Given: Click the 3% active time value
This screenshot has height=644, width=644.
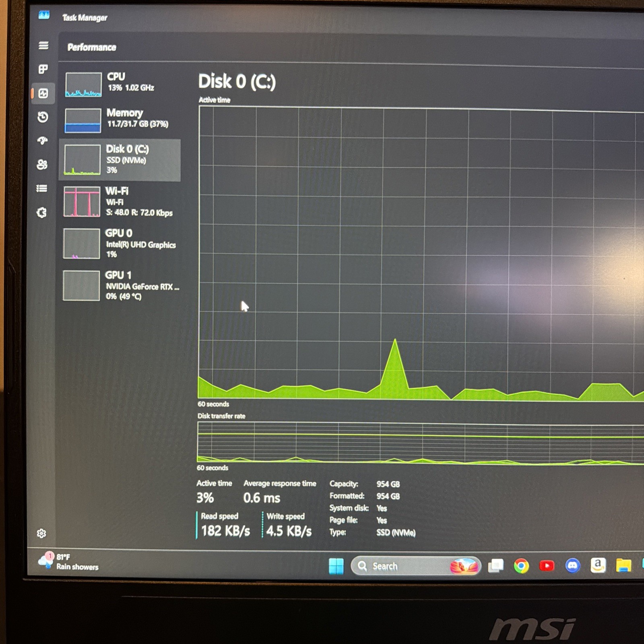Looking at the screenshot, I should (205, 498).
